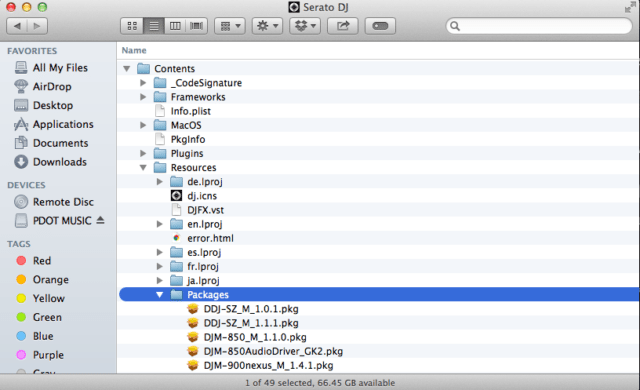Expand the Plugins folder
This screenshot has height=390, width=640.
coord(143,153)
